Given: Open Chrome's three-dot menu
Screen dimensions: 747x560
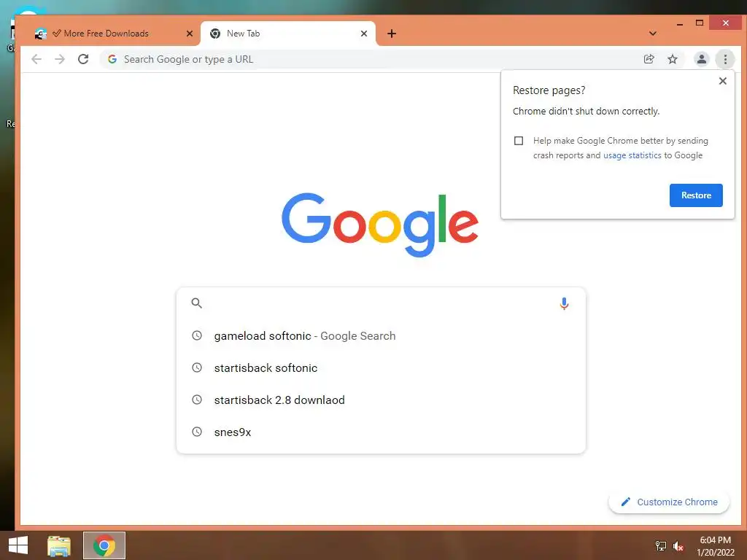Looking at the screenshot, I should pos(725,59).
